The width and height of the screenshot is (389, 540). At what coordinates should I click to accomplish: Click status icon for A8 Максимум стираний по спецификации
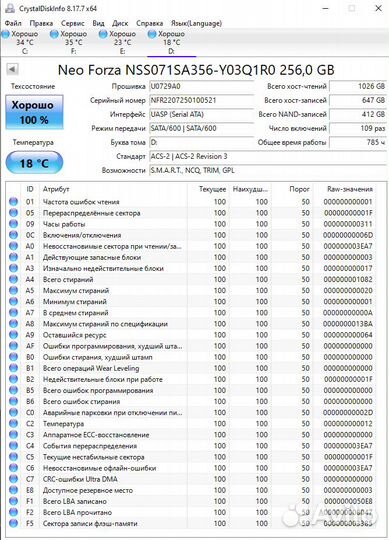13,324
